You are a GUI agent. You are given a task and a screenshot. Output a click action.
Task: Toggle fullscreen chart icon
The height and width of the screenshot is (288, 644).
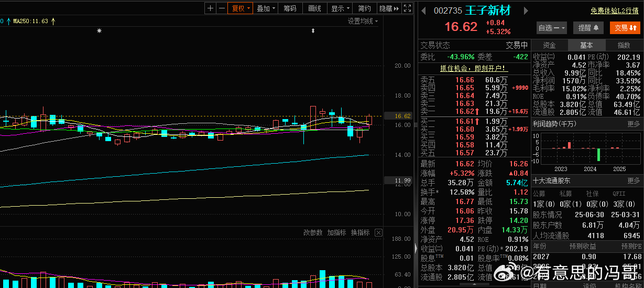click(407, 8)
